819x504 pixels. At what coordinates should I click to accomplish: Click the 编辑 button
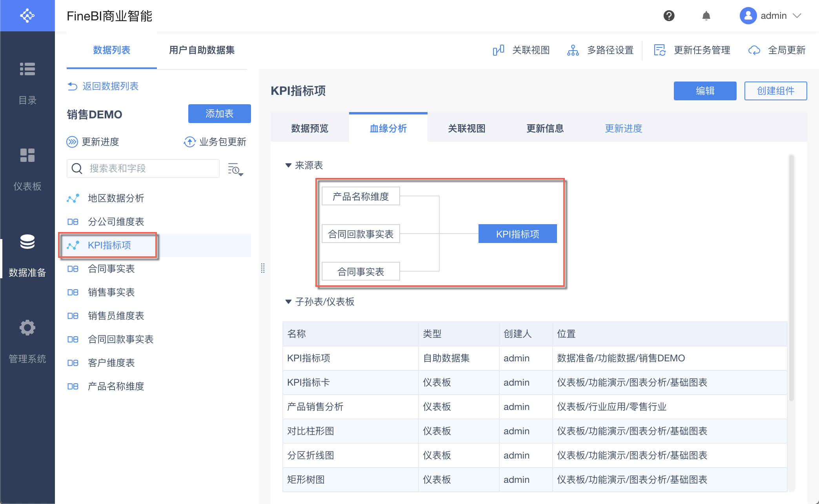tap(705, 91)
